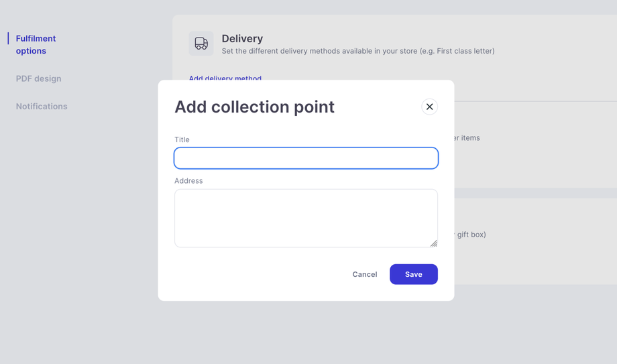The width and height of the screenshot is (617, 364).
Task: Grab the Address text area resize handle
Action: pos(433,243)
